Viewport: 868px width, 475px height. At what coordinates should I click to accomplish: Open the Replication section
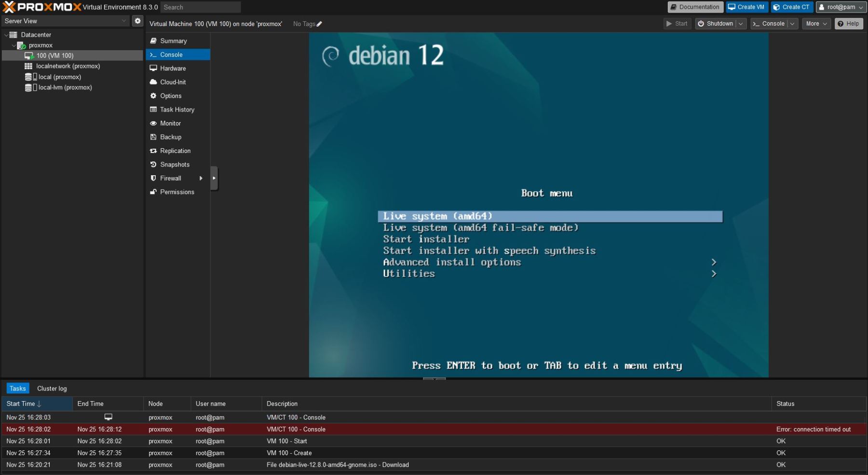point(175,151)
